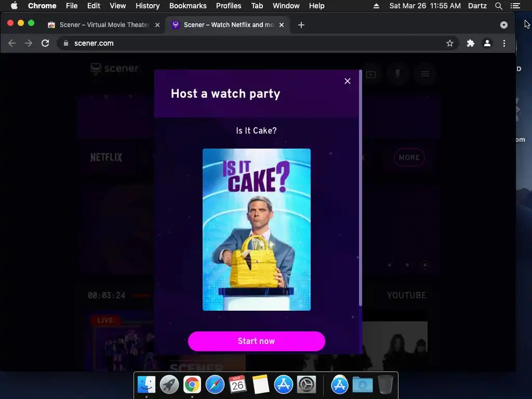Click the eject icon in menu bar
Image resolution: width=532 pixels, height=399 pixels.
[x=376, y=6]
